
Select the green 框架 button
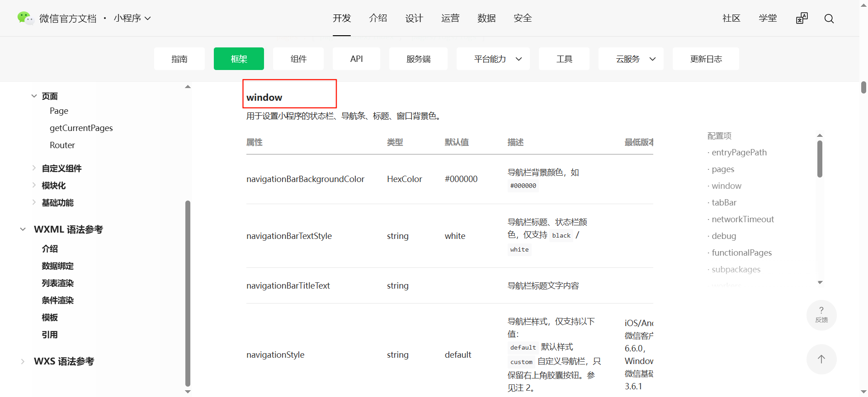(x=239, y=59)
